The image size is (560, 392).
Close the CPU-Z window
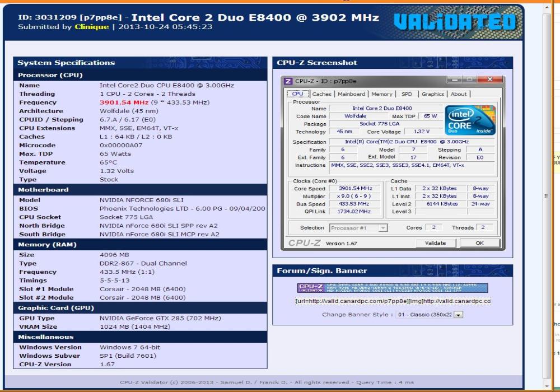489,80
